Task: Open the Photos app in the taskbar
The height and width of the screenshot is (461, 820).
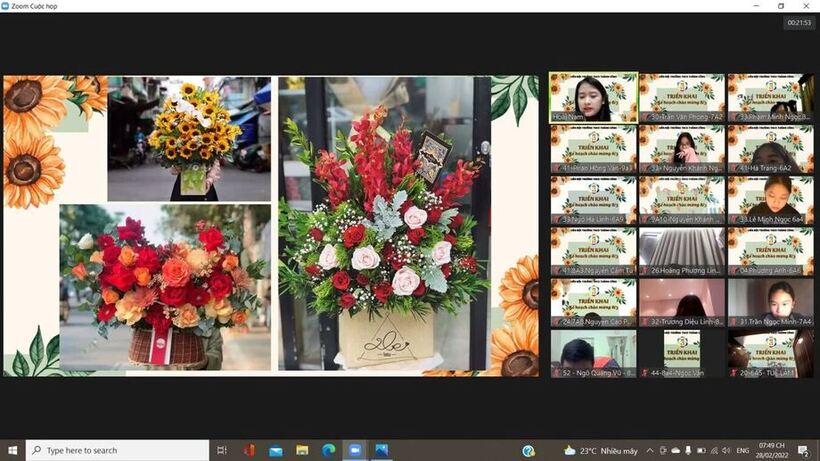Action: click(381, 450)
